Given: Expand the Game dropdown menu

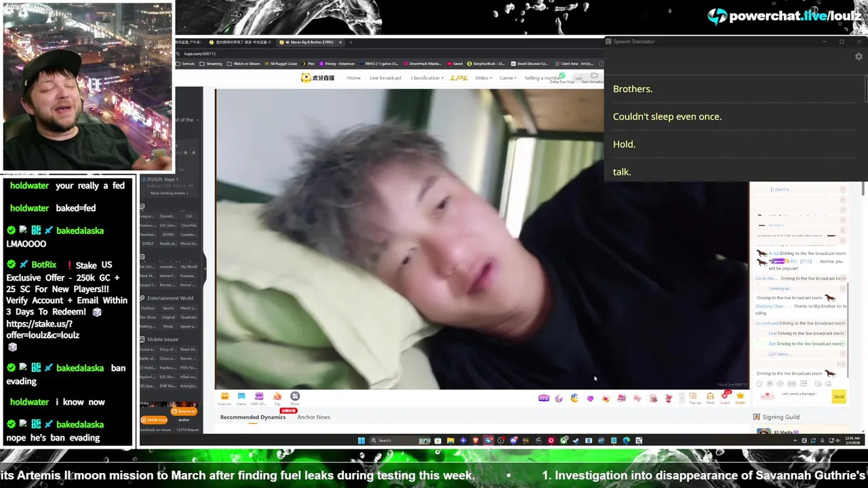Looking at the screenshot, I should (508, 78).
